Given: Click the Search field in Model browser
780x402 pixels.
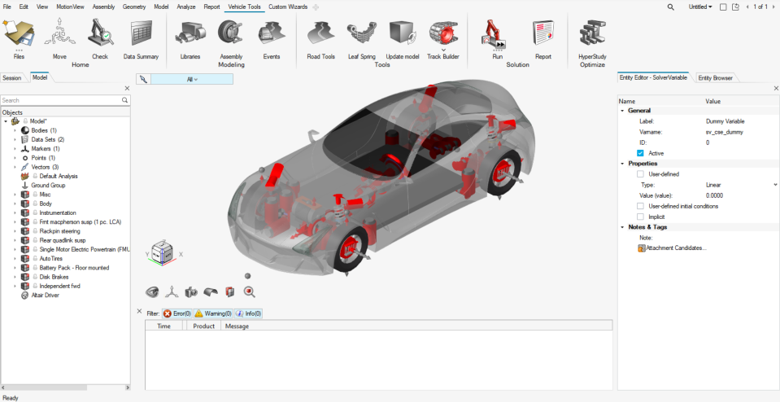Looking at the screenshot, I should (x=60, y=100).
